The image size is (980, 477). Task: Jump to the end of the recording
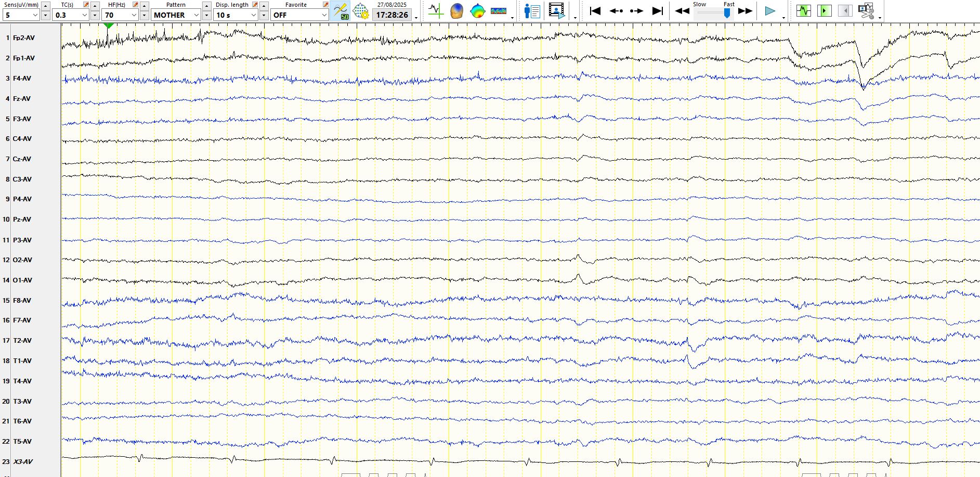[658, 11]
